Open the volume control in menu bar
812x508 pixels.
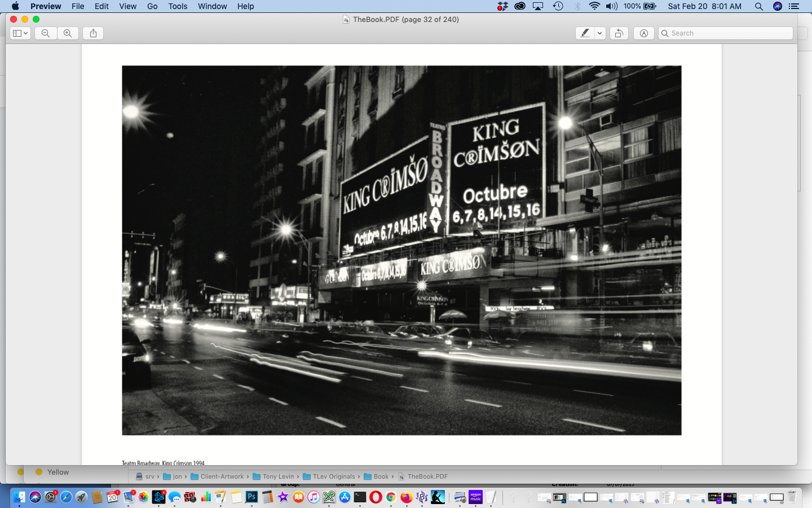point(611,6)
